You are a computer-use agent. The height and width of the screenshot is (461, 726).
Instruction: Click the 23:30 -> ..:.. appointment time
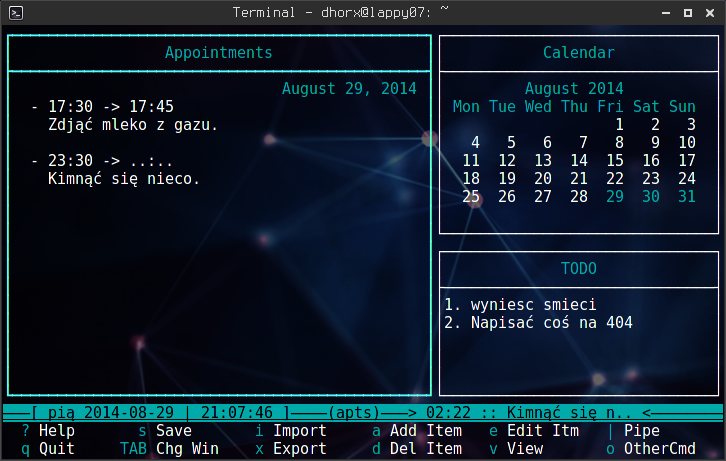click(110, 161)
